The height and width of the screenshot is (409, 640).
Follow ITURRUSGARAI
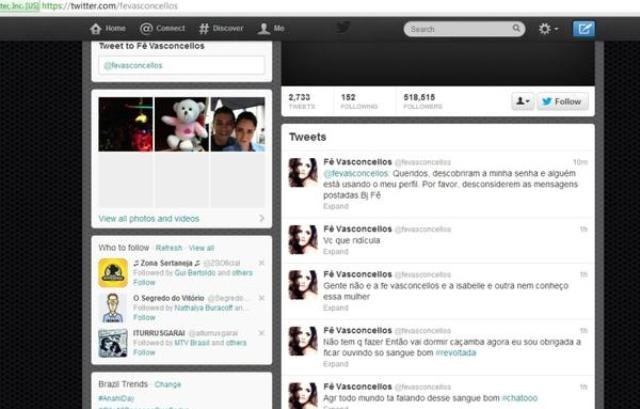tap(144, 353)
